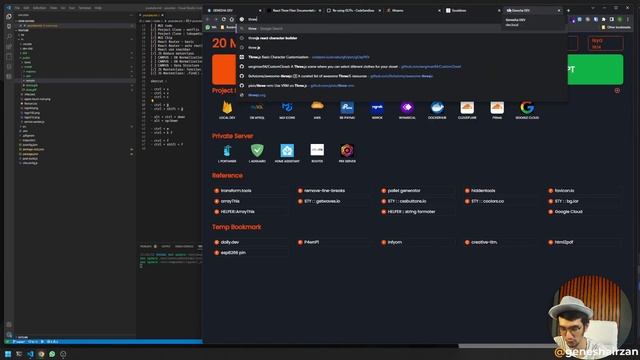Open VS Code manage gear icon
The height and width of the screenshot is (360, 640).
coord(9,334)
